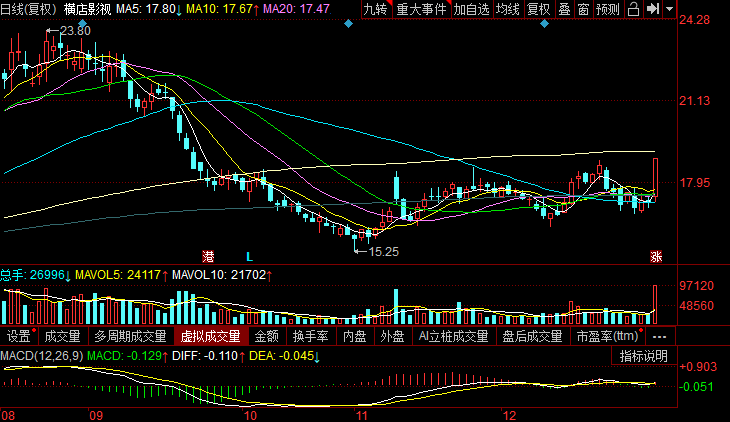This screenshot has height=422, width=730.
Task: Open the 复权 adjustment option in toolbar
Action: pyautogui.click(x=538, y=9)
